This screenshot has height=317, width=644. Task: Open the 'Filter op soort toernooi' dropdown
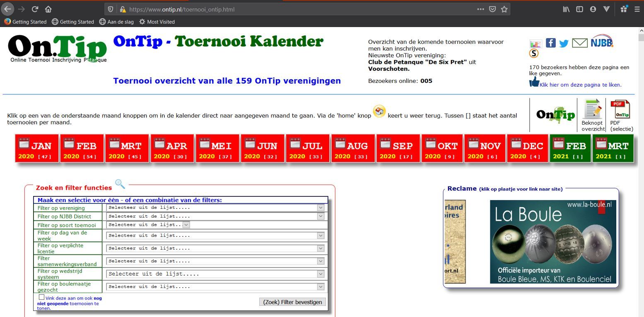click(148, 225)
